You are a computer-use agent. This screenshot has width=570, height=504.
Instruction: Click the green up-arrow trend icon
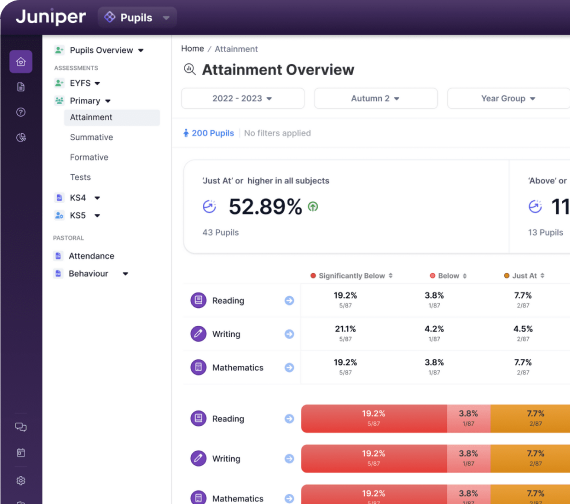point(313,207)
